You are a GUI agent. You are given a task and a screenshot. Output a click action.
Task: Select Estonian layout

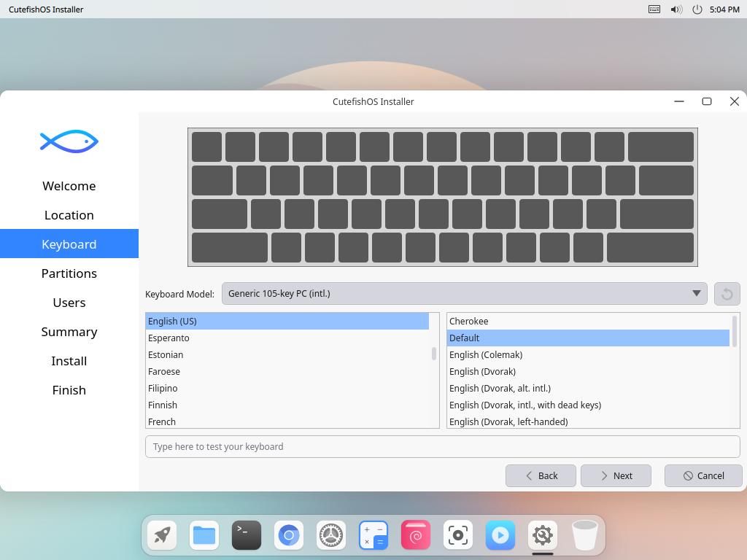pyautogui.click(x=287, y=355)
